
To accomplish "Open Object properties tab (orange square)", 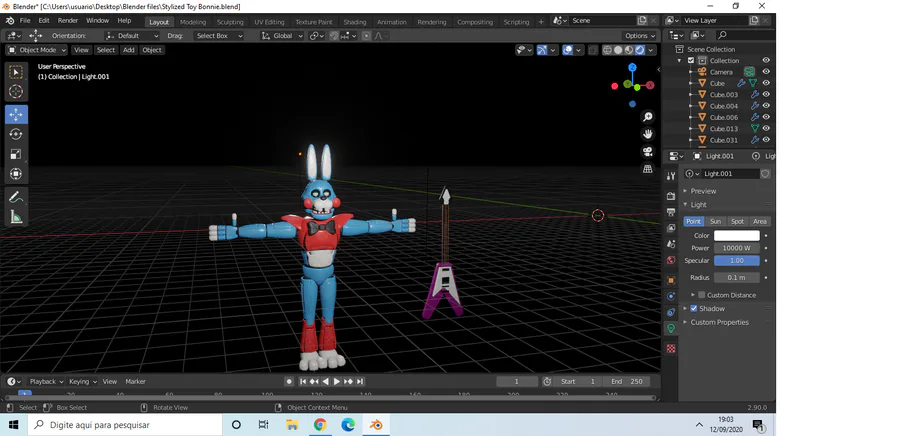I will click(670, 281).
